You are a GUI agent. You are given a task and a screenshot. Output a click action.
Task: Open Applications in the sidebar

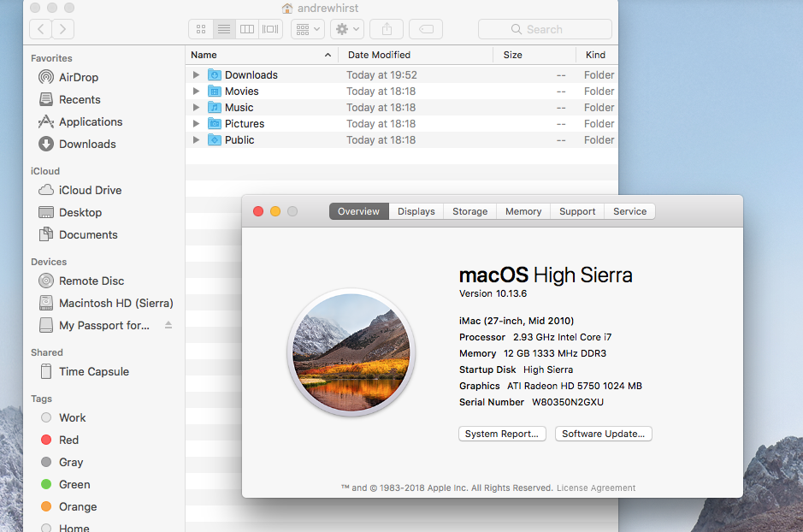[x=80, y=121]
